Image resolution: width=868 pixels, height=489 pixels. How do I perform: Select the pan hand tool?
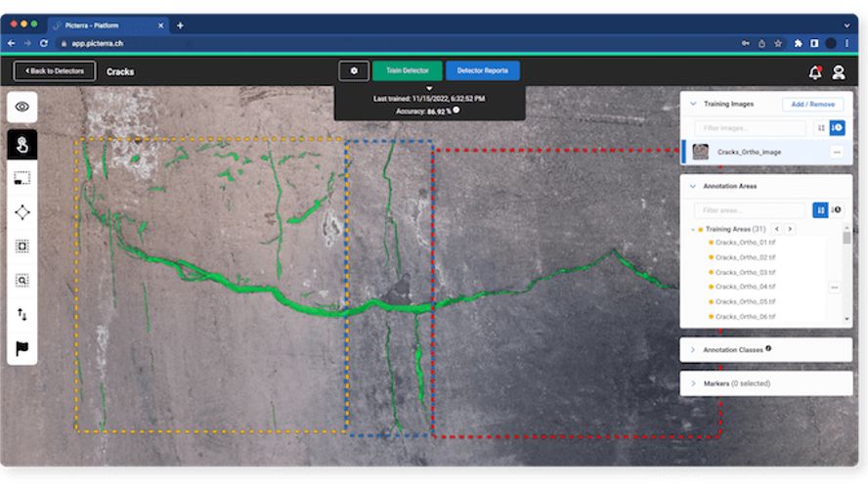(22, 145)
